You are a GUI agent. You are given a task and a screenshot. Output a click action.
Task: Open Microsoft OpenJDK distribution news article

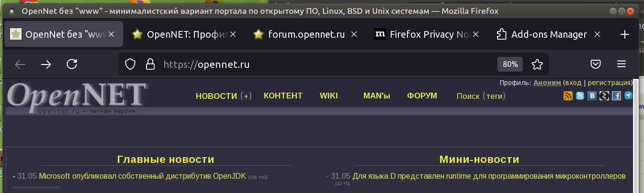click(x=143, y=176)
